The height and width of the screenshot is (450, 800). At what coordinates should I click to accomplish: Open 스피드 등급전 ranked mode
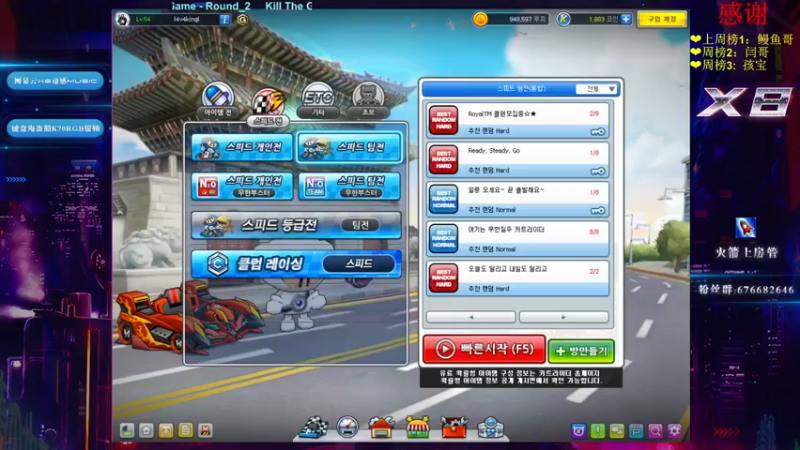(x=296, y=225)
